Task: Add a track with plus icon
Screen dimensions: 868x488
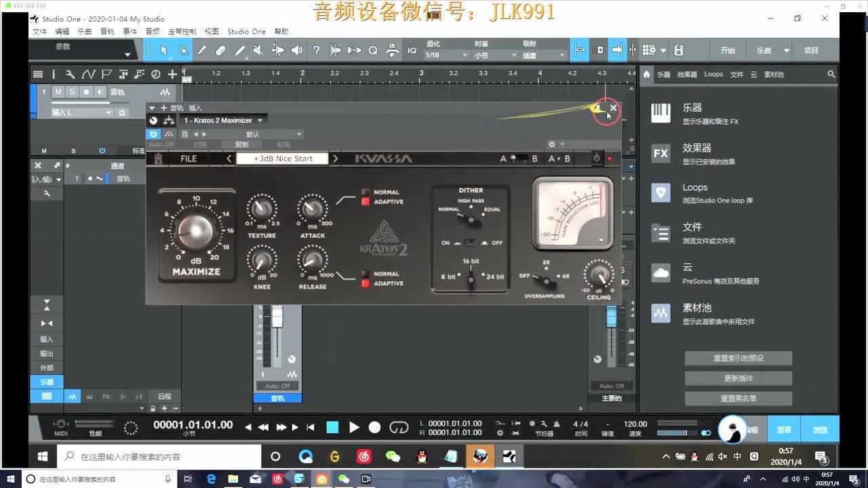Action: [x=172, y=74]
